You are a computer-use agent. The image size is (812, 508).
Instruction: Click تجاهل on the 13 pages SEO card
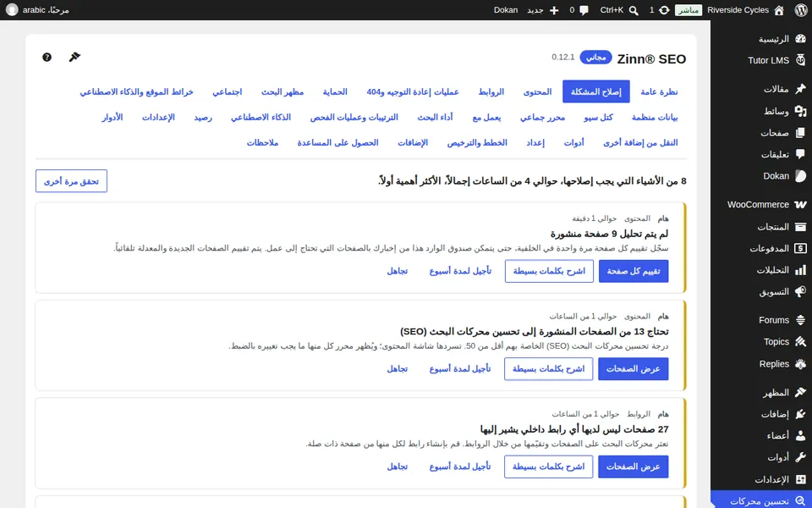point(398,368)
